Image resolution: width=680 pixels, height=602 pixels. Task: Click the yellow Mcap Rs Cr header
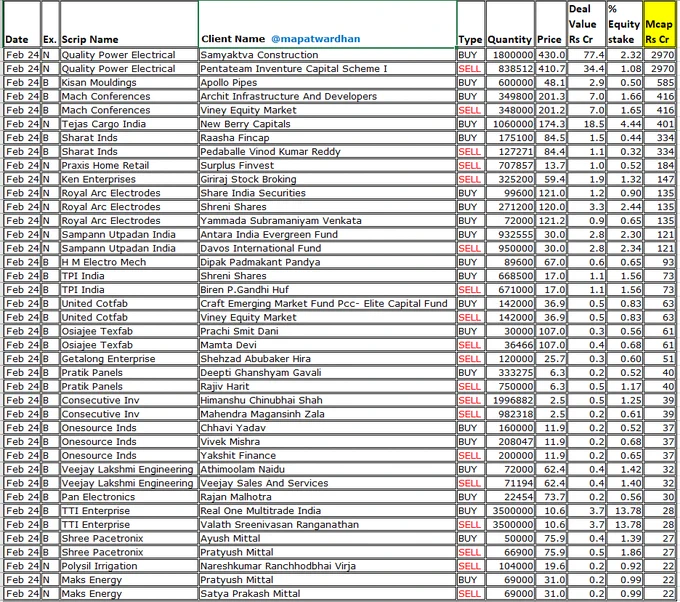tap(659, 24)
